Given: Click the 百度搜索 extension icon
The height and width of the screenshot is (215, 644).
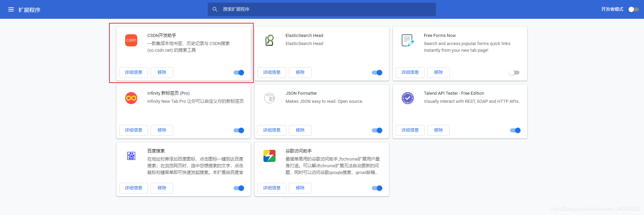Looking at the screenshot, I should coord(131,156).
